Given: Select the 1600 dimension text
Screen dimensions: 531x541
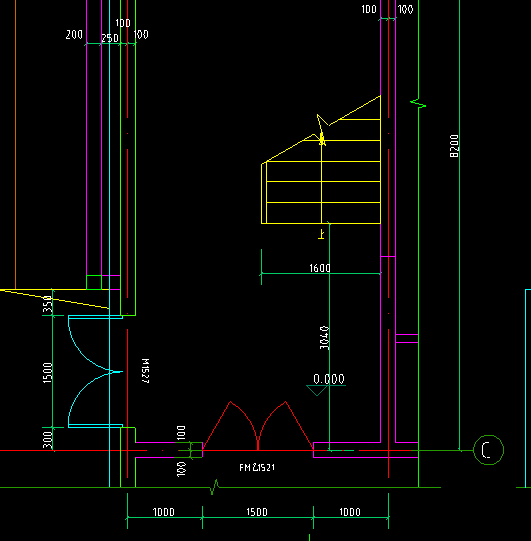Looking at the screenshot, I should [320, 268].
